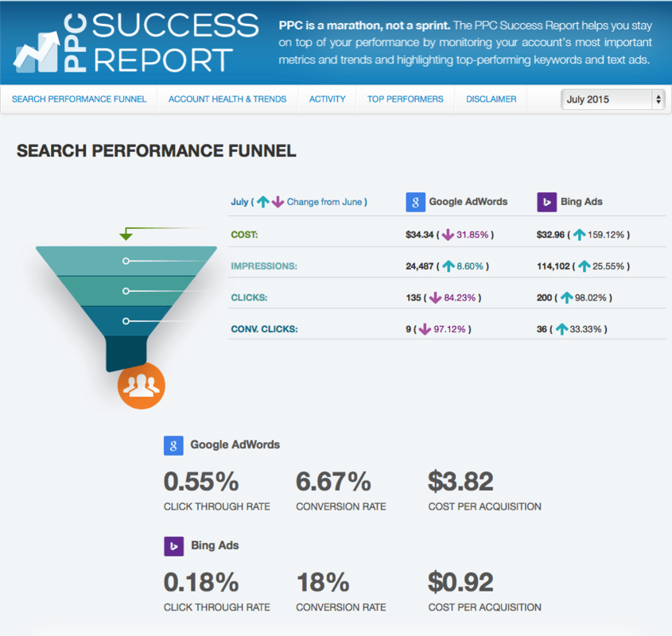Select the Bing Ads icon in the table header
Screen dimensions: 672x636
(x=546, y=202)
